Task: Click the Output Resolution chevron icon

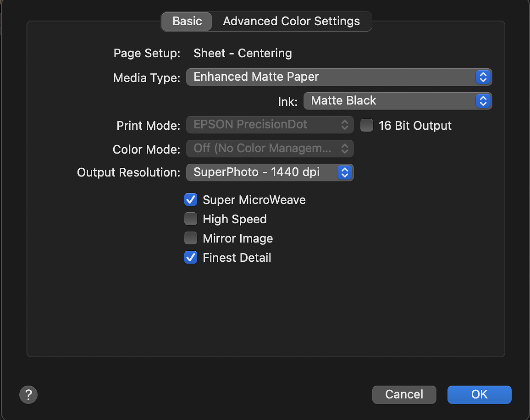Action: tap(344, 172)
